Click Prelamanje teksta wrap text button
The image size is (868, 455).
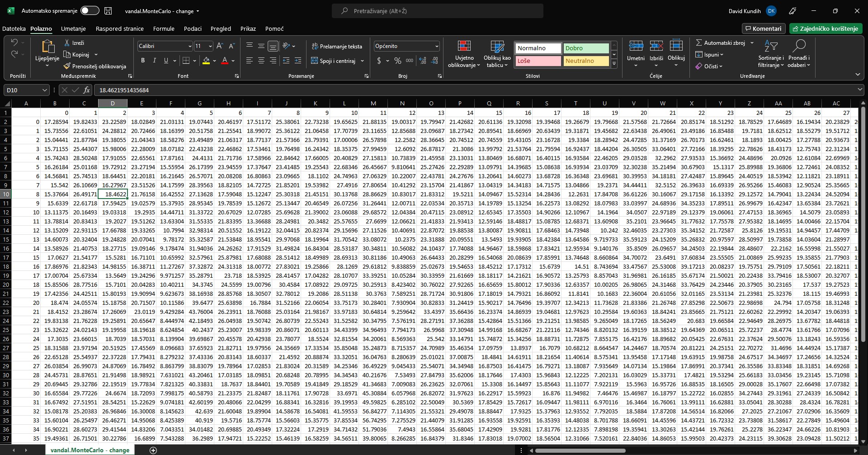tap(337, 46)
